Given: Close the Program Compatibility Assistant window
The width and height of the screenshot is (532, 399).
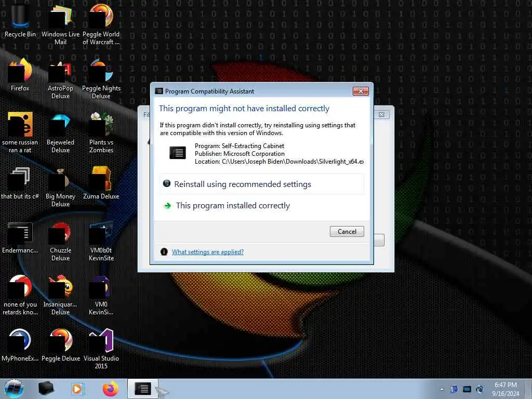Looking at the screenshot, I should tap(361, 91).
